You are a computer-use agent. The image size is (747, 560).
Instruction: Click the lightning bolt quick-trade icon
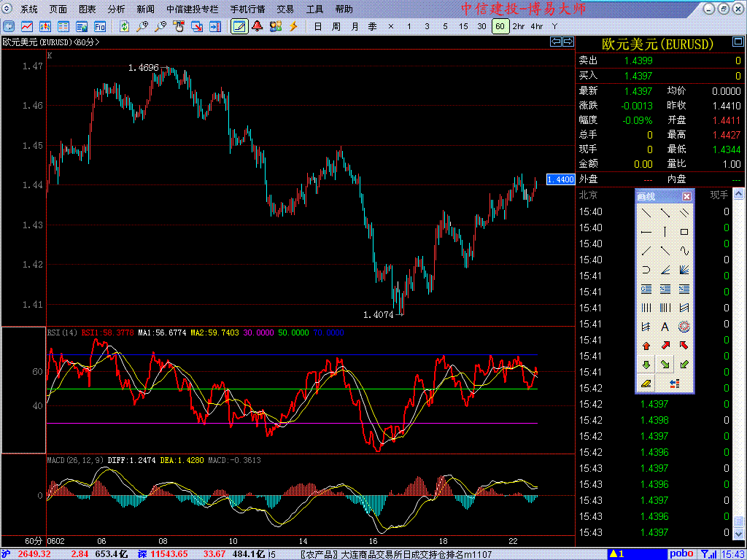coord(293,26)
